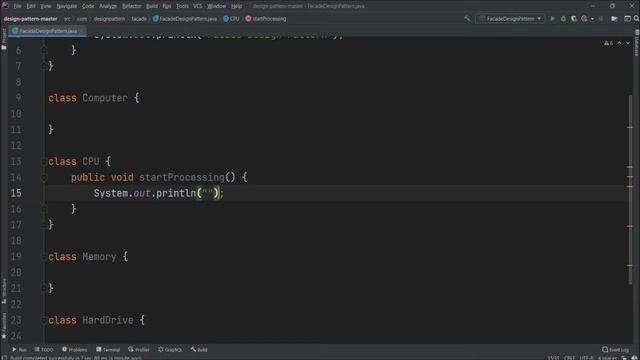Click the cursor position indicator in the status bar
The width and height of the screenshot is (640, 360).
(553, 358)
